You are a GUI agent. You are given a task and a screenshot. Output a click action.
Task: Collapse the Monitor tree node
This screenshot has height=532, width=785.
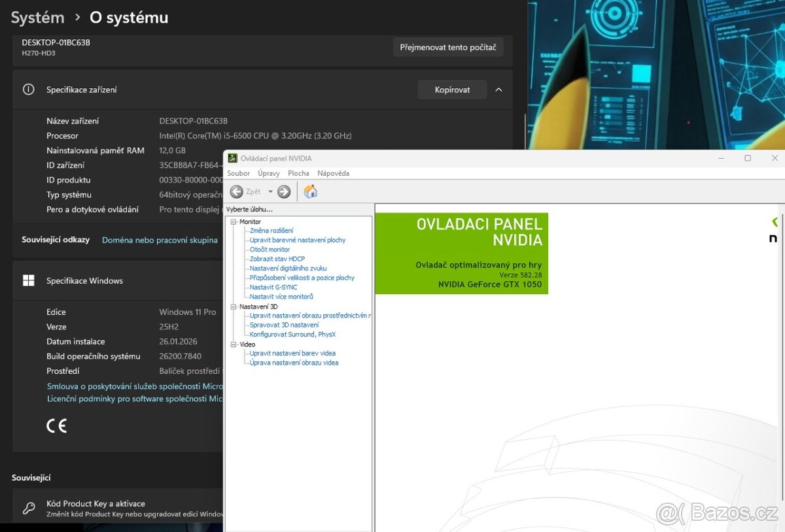click(x=234, y=222)
